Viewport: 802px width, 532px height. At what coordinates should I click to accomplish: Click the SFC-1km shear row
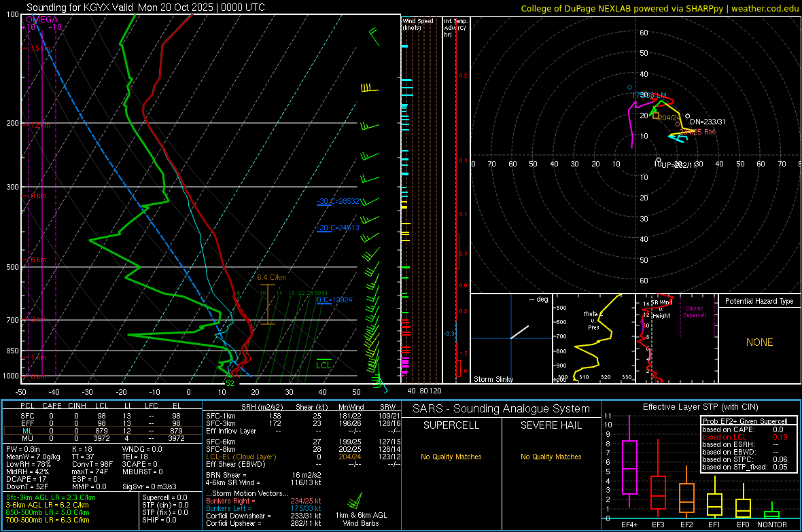(303, 416)
